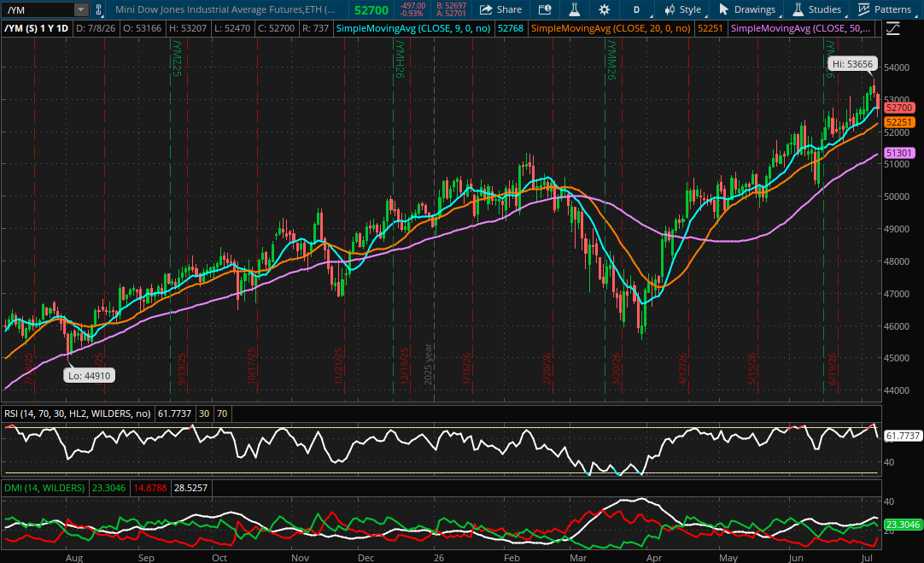Click the chart scale icon at top right
The image size is (924, 563).
pyautogui.click(x=892, y=28)
